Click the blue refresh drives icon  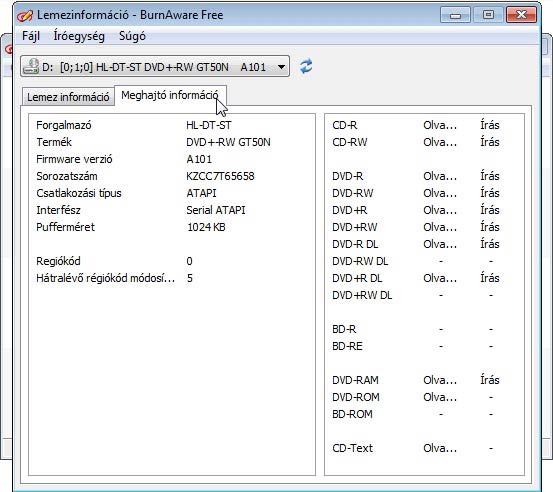tap(306, 66)
